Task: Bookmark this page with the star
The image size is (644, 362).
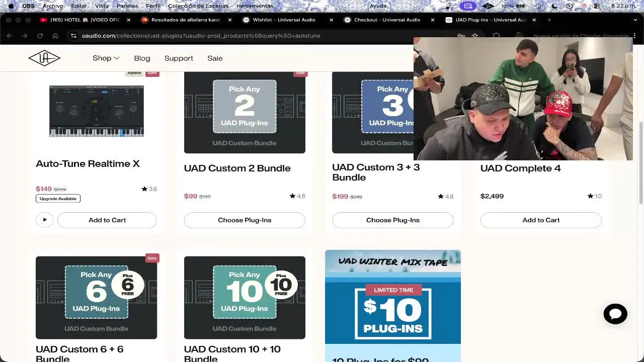Action: (475, 36)
